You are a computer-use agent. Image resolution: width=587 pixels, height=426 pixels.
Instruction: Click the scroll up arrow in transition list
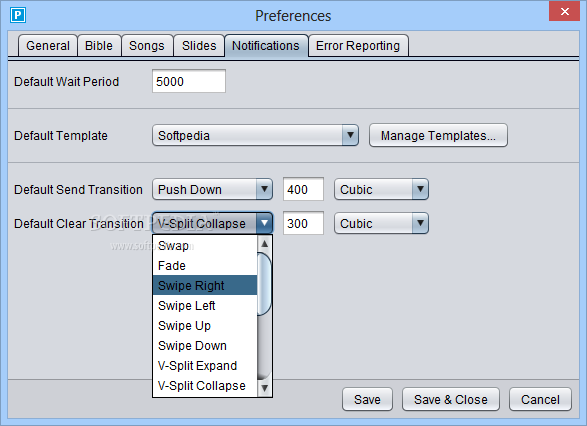pyautogui.click(x=265, y=244)
